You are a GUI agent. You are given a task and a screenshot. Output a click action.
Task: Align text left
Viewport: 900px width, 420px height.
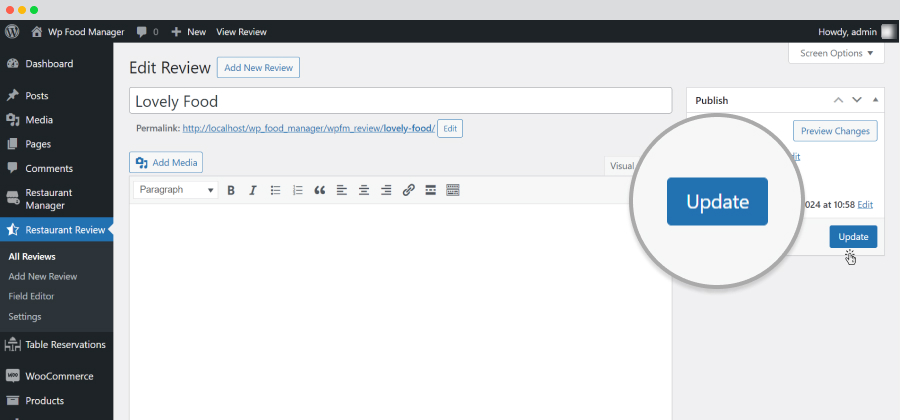coord(342,190)
